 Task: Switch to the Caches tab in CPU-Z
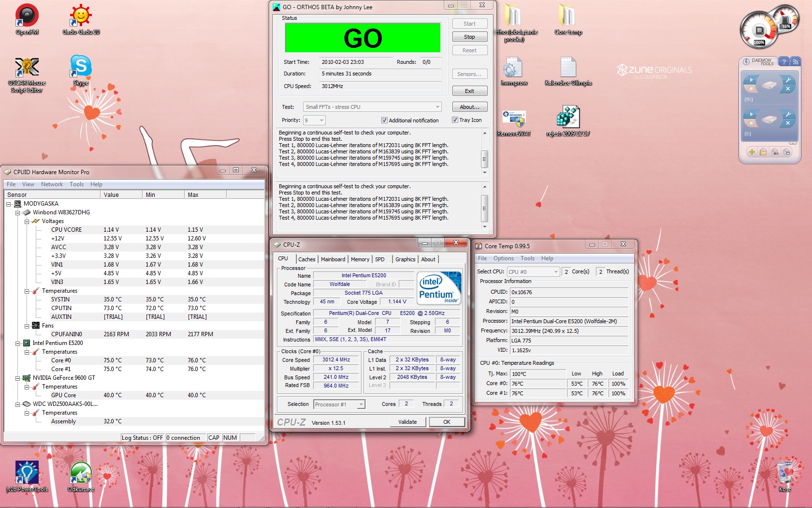point(306,259)
